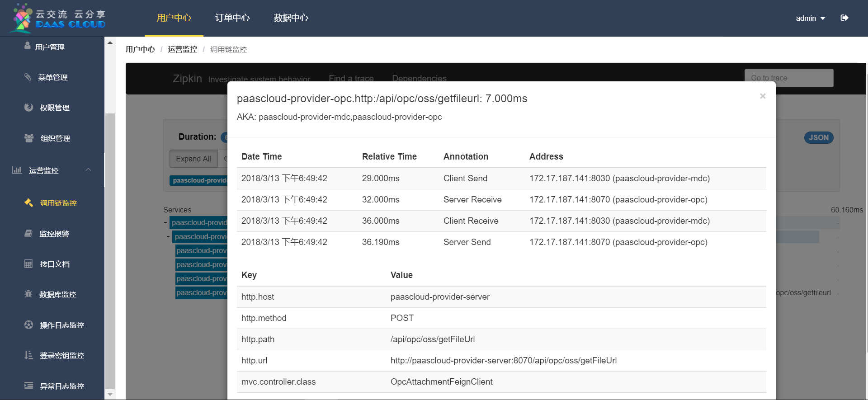Click the 接口文档 calculator icon
This screenshot has height=400, width=868.
point(28,264)
